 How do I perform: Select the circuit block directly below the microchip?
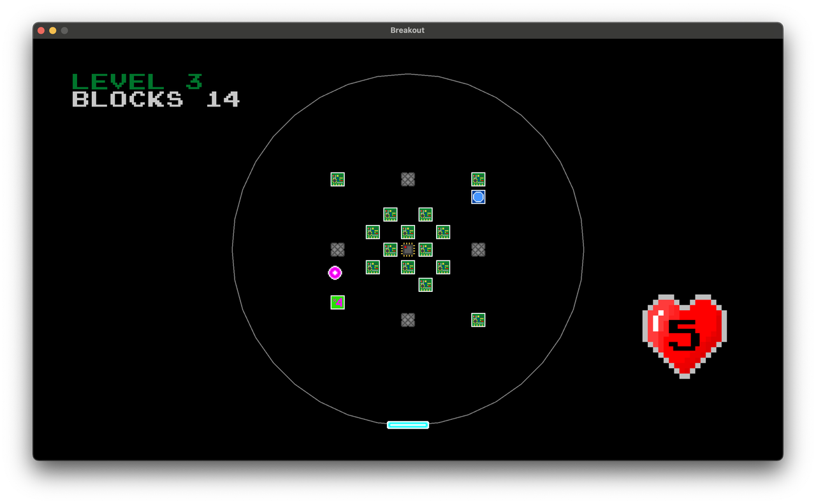coord(408,267)
